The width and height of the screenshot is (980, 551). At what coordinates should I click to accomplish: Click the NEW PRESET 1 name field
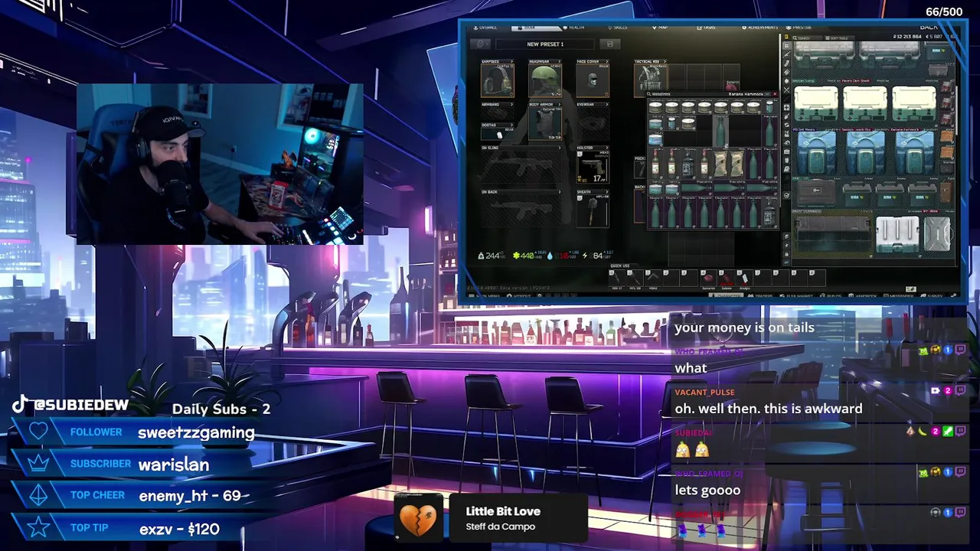pyautogui.click(x=545, y=44)
